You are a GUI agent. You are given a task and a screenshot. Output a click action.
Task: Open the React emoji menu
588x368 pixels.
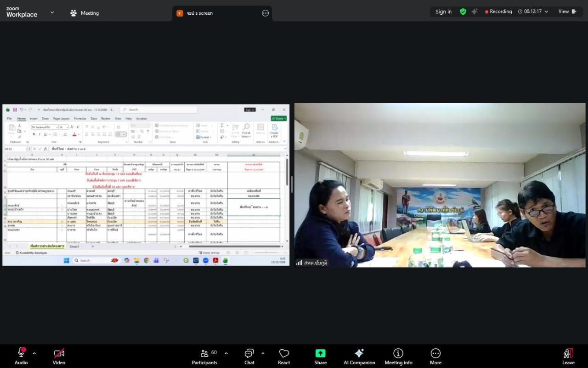[284, 356]
